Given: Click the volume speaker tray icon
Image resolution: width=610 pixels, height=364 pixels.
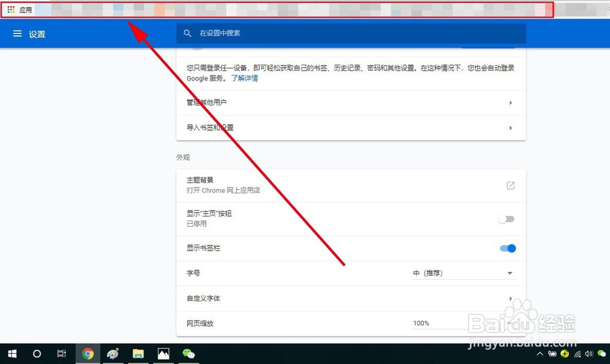Looking at the screenshot, I should coord(589,354).
